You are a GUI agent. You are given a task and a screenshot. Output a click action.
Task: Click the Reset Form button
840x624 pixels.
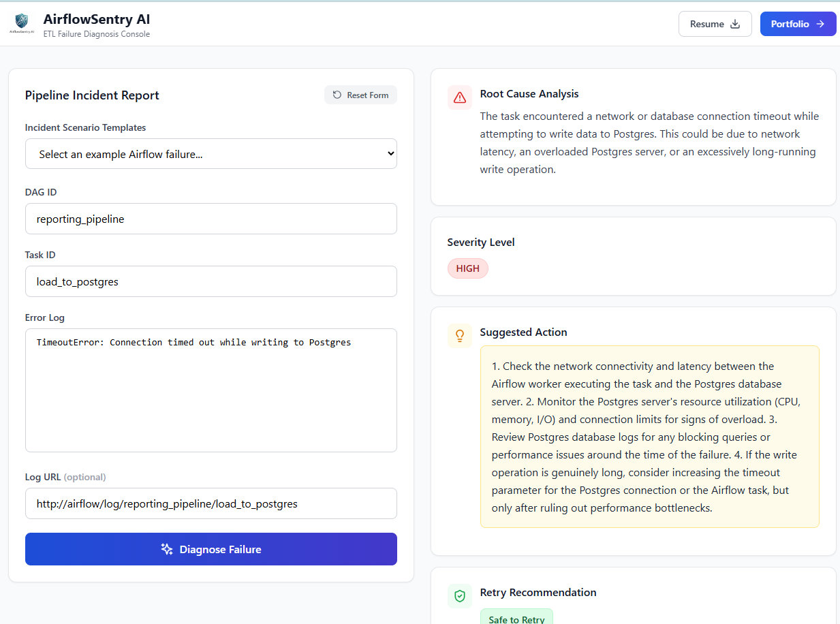(x=360, y=95)
